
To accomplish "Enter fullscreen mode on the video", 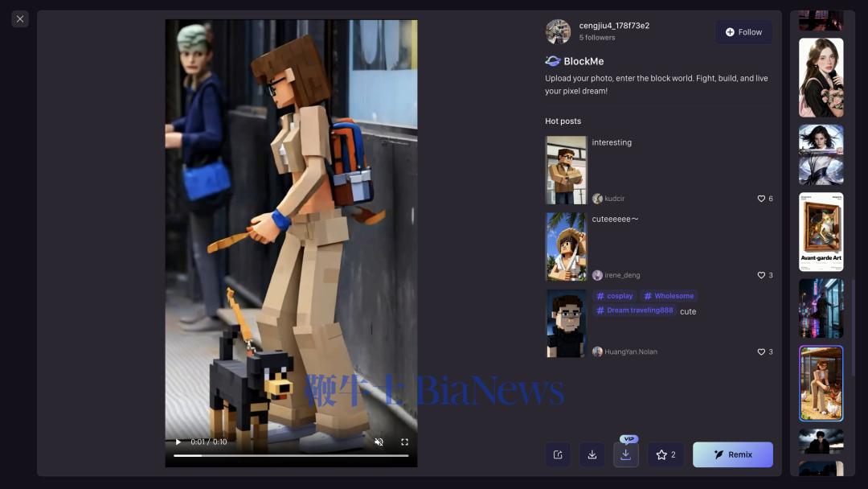I will click(x=404, y=442).
